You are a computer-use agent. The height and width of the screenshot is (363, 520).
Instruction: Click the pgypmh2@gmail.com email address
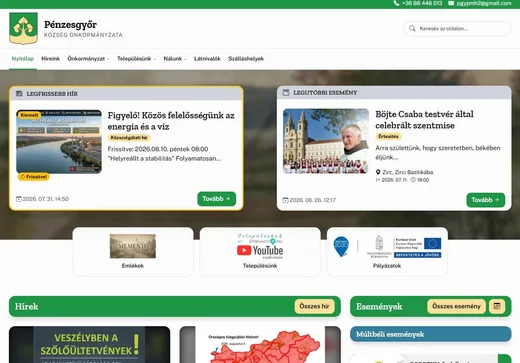point(484,3)
